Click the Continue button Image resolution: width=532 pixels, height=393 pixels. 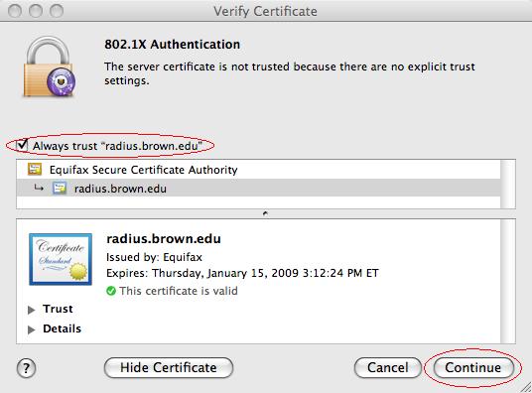pos(473,367)
